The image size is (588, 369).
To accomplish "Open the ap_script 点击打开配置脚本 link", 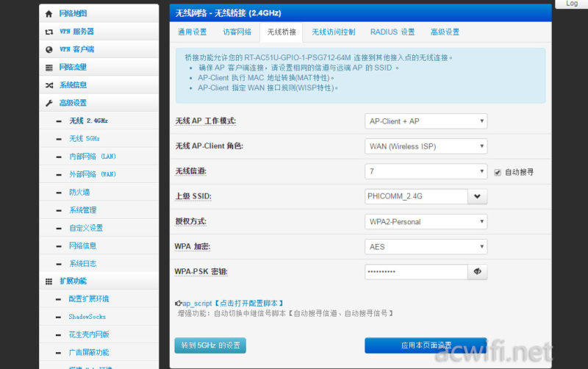I will (x=232, y=303).
